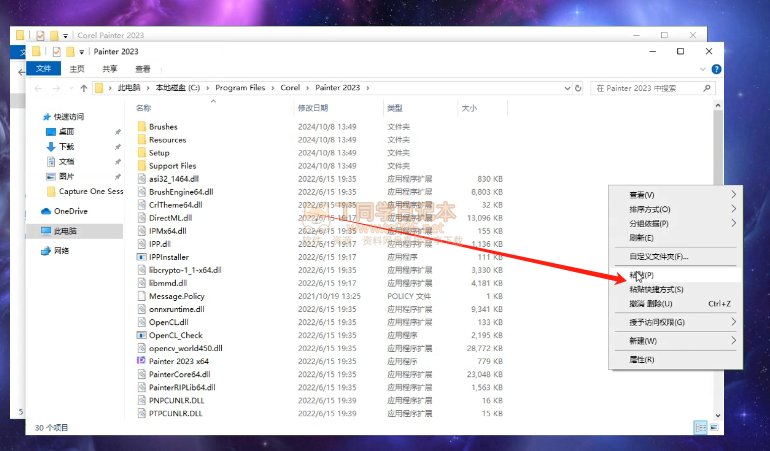Click 粘贴(P) in context menu
770x451 pixels.
tap(676, 275)
